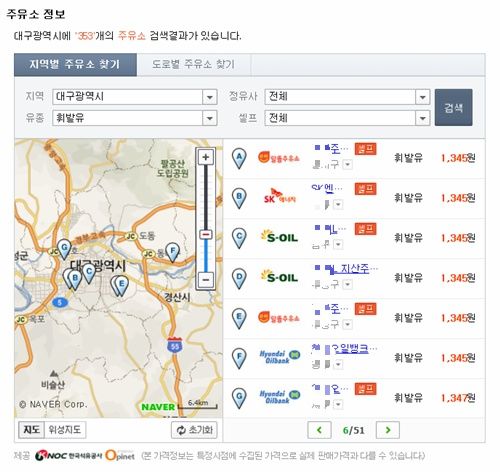Expand address arrow in row F
The image size is (500, 472).
point(338,364)
